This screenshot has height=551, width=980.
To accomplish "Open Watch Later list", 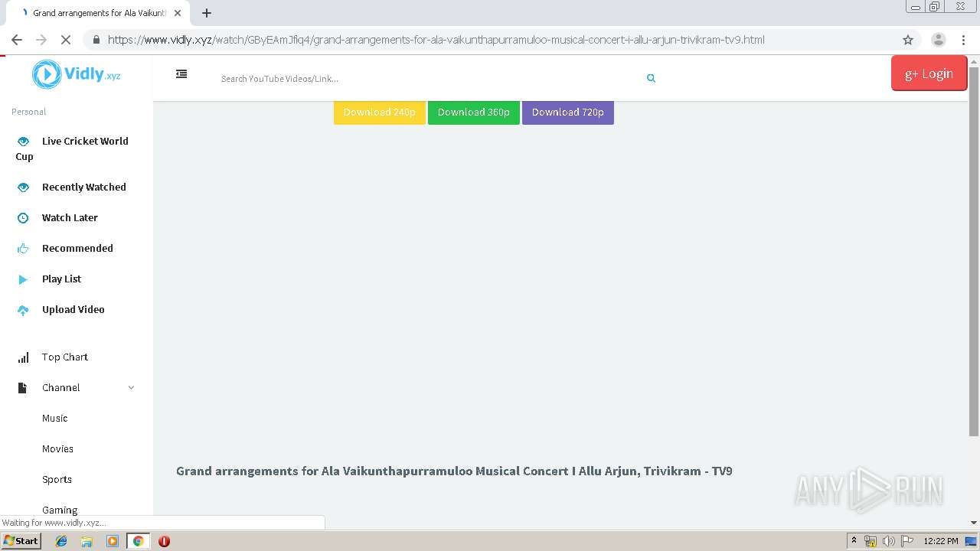I will point(70,217).
